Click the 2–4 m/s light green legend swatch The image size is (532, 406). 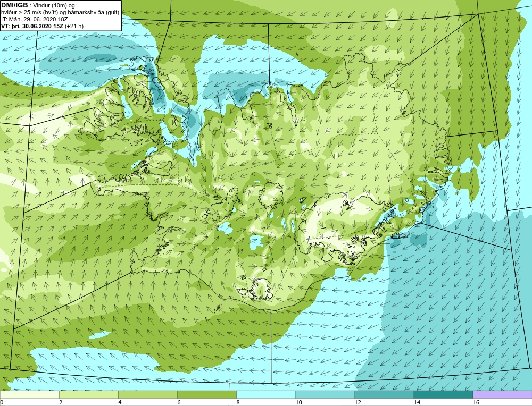[x=88, y=394]
